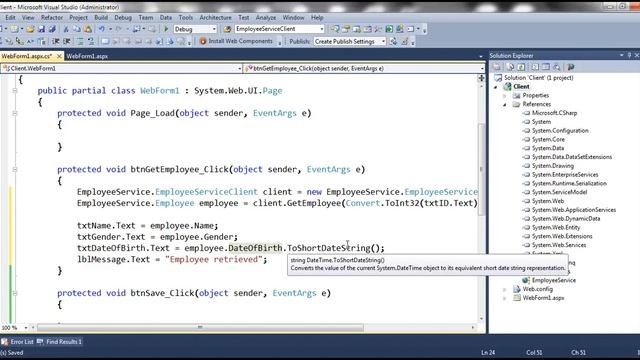Screen dimensions: 640x360
Task: Click the "Employee retrieved" string literal
Action: tap(213, 260)
